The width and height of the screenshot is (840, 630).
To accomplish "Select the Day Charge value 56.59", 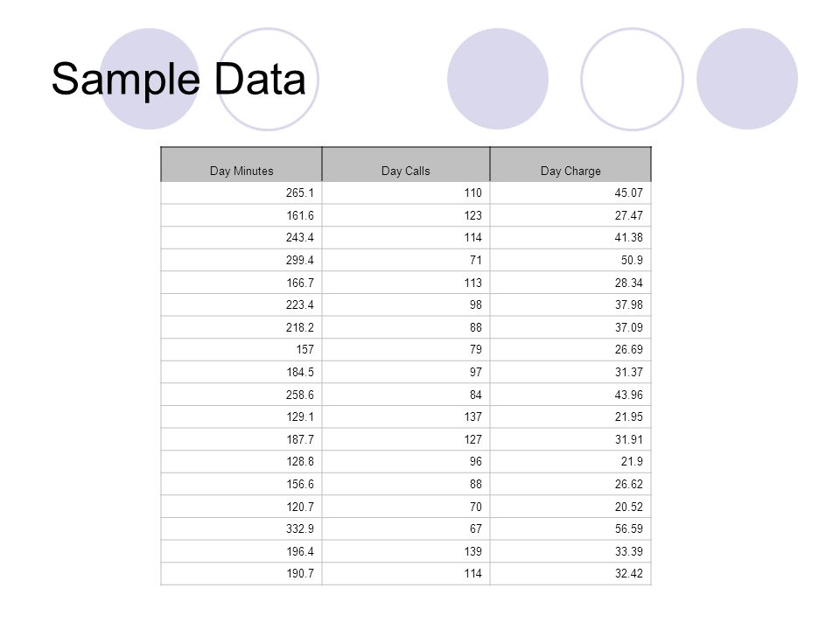I will click(570, 528).
